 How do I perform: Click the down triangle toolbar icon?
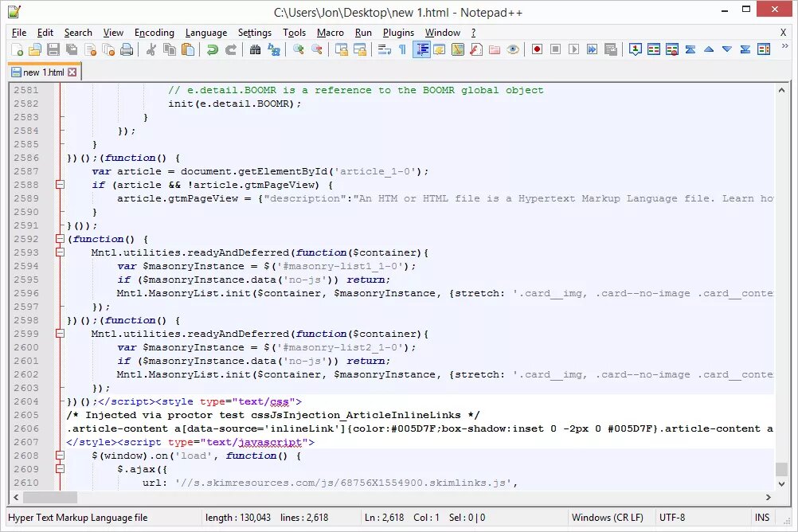tap(727, 49)
